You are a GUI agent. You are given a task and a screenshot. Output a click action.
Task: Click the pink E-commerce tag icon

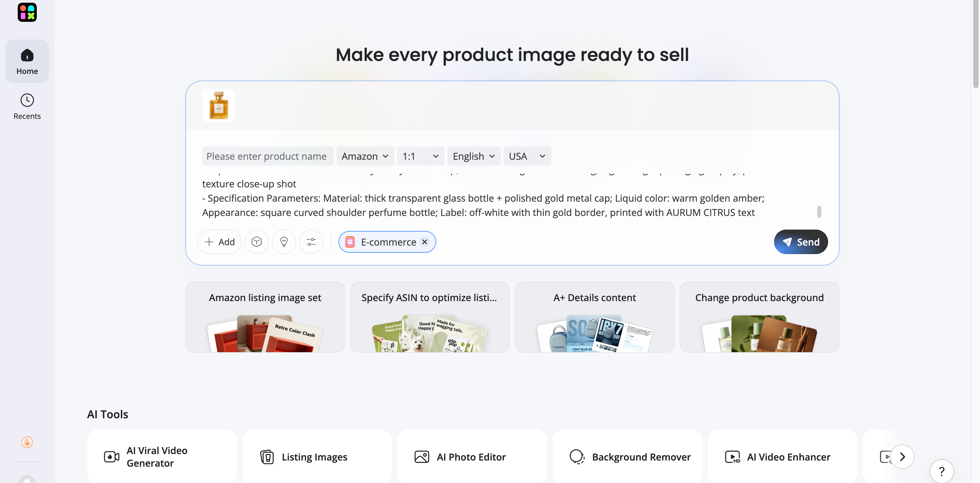pyautogui.click(x=350, y=242)
